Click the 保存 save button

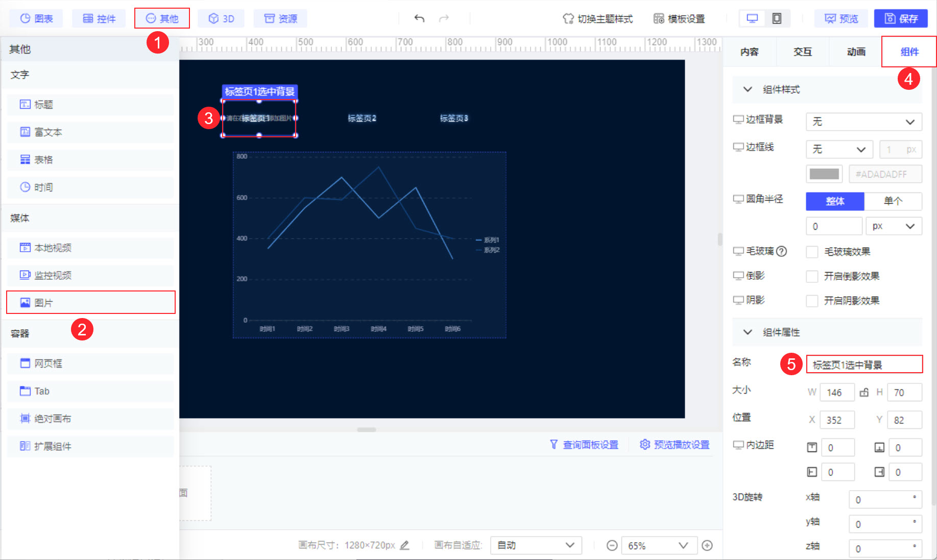pyautogui.click(x=901, y=19)
